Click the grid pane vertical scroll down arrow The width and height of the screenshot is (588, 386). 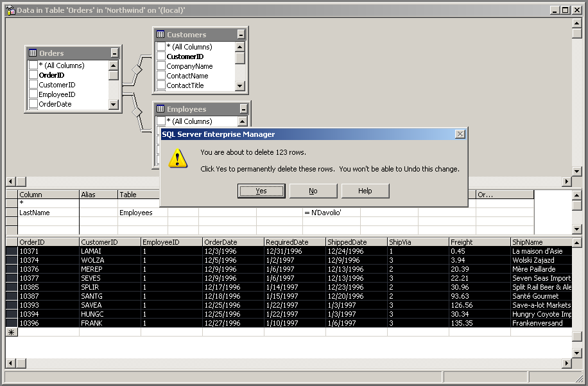(576, 229)
